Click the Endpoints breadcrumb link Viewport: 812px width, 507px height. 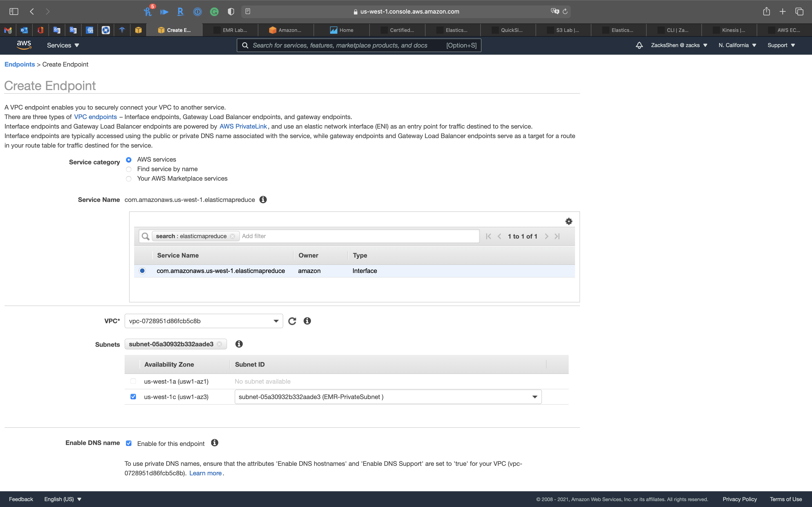(x=19, y=64)
